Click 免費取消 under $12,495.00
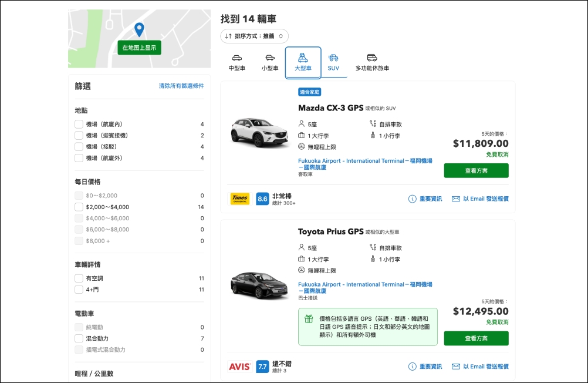 (x=497, y=322)
